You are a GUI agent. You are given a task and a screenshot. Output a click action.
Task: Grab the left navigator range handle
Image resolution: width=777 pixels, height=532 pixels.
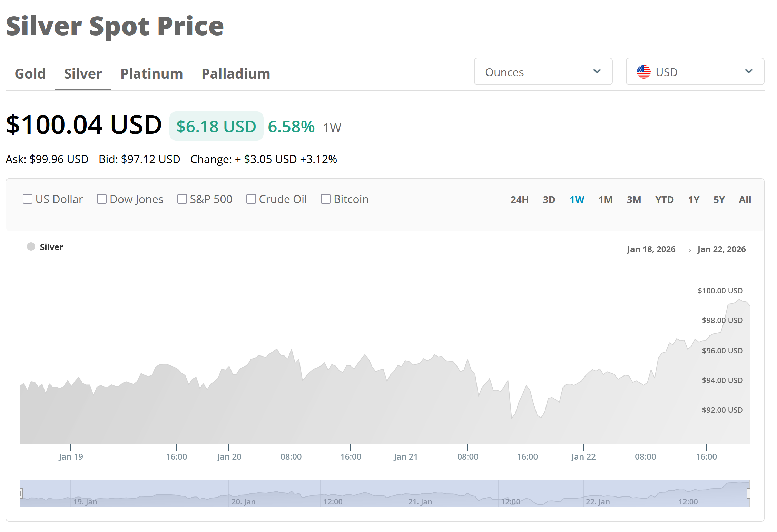(x=21, y=493)
